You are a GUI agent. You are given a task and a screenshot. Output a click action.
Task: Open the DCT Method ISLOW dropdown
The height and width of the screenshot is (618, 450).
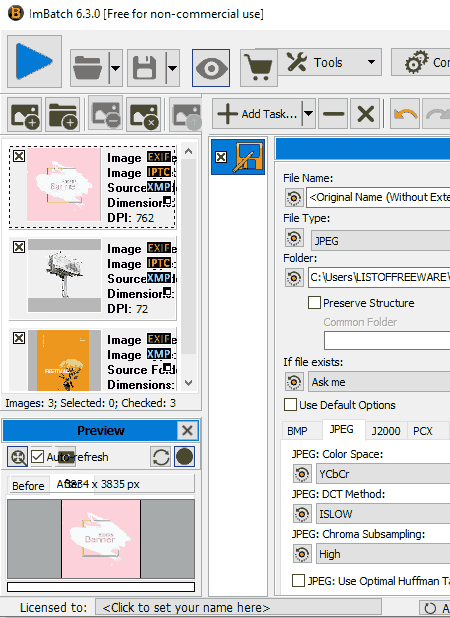[x=383, y=514]
